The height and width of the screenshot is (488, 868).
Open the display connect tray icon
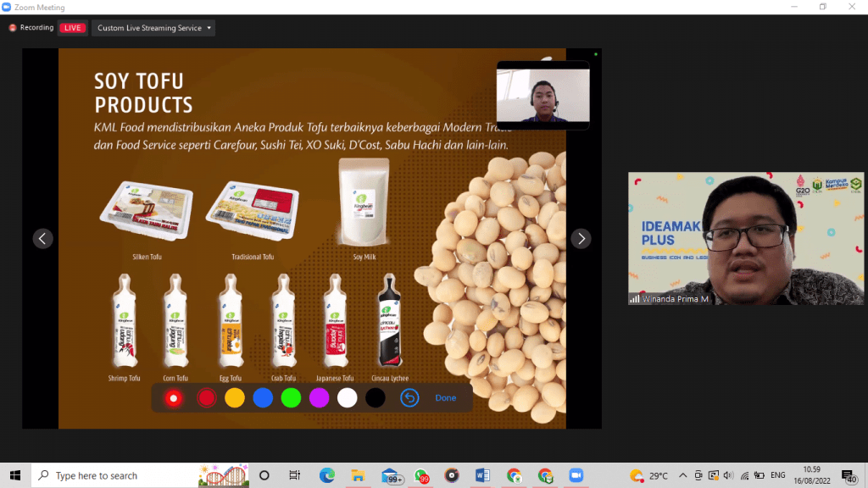click(714, 475)
